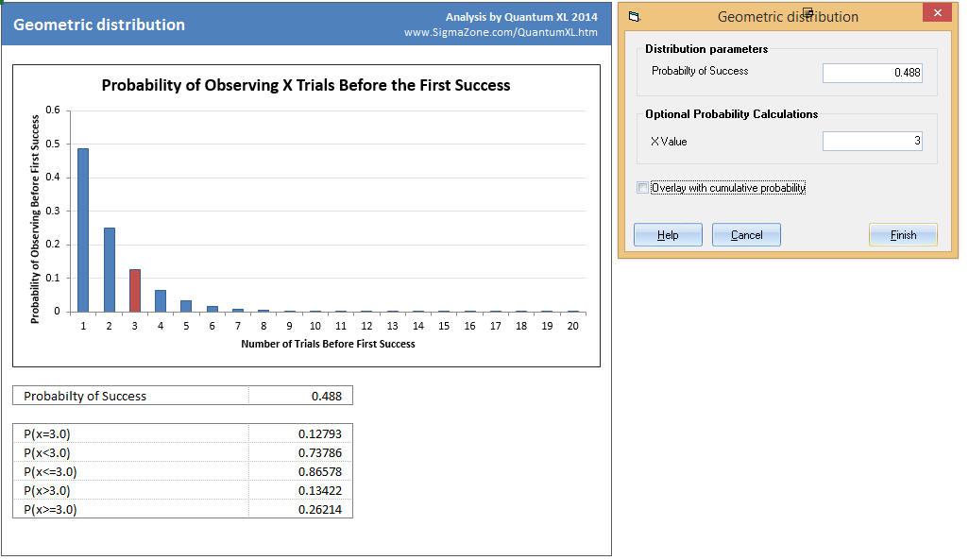
Task: Cancel the distribution dialog
Action: click(x=746, y=235)
